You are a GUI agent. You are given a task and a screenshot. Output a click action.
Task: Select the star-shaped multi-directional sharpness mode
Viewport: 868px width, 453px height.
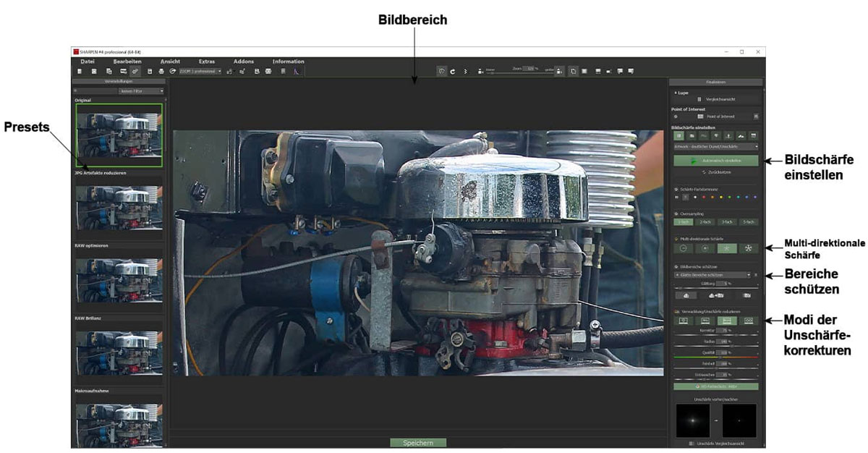(x=749, y=248)
